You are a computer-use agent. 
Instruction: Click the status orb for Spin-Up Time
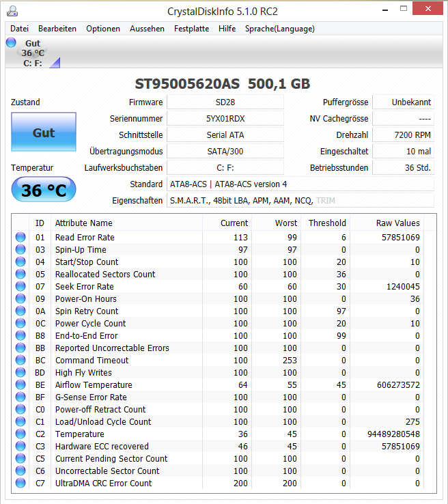pyautogui.click(x=20, y=249)
